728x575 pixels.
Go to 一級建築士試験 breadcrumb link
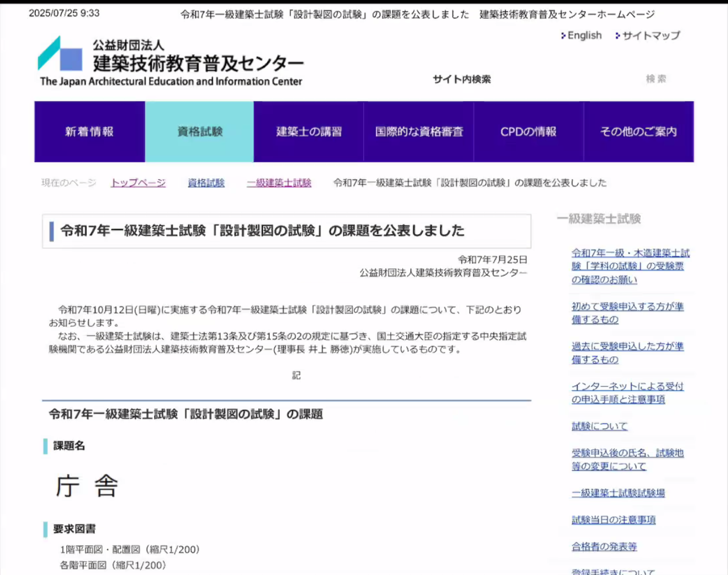(x=279, y=183)
